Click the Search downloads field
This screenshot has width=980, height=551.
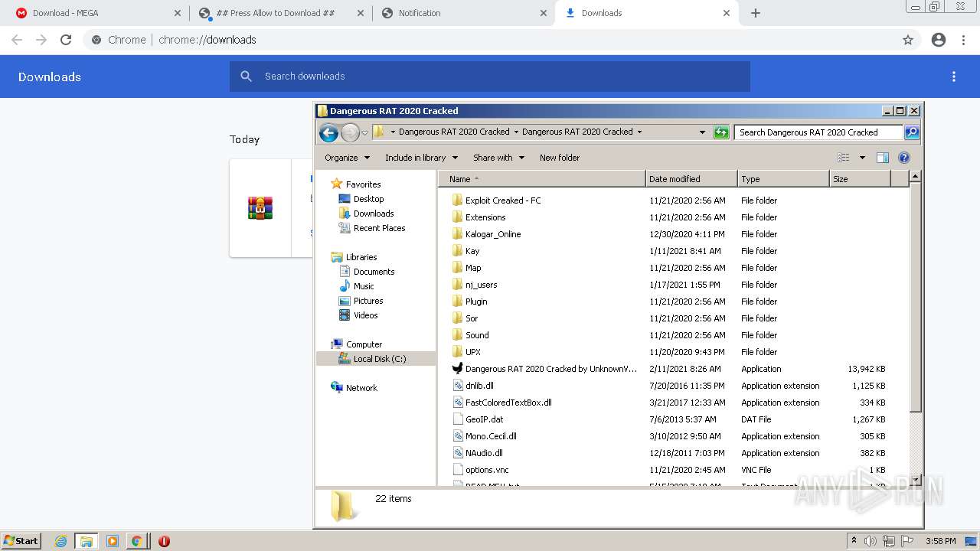point(490,77)
